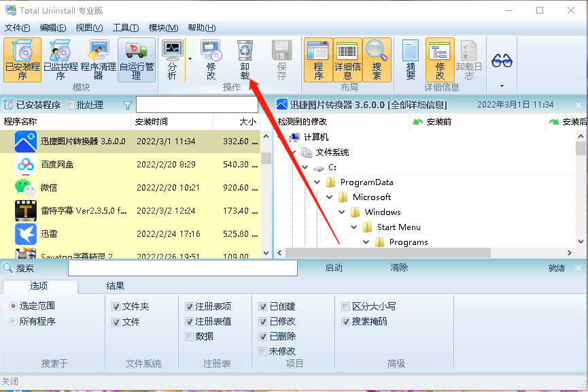Image resolution: width=588 pixels, height=392 pixels.
Task: Check the 数据 checkbox
Action: coord(189,336)
